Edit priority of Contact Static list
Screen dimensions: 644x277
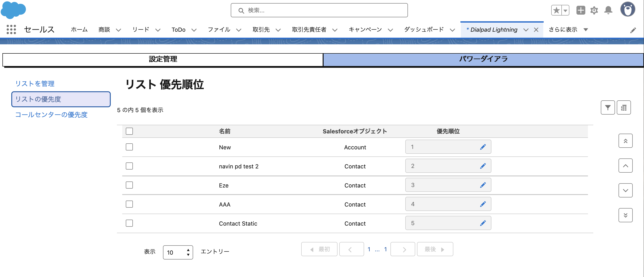[483, 223]
